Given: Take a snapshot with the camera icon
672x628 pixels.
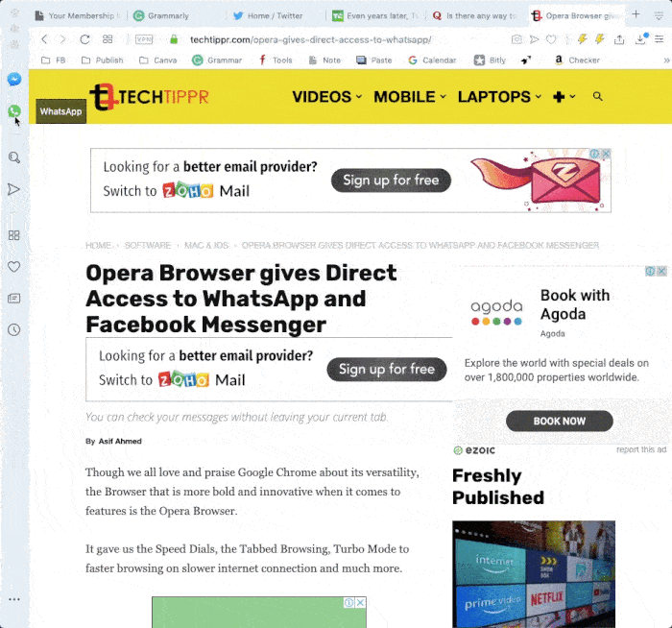Looking at the screenshot, I should click(516, 39).
